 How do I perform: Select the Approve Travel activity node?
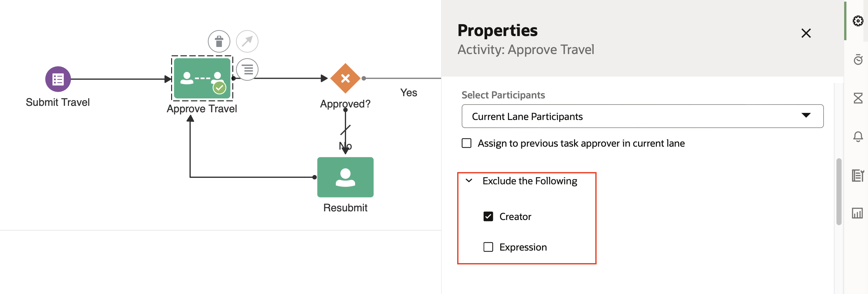(x=202, y=78)
